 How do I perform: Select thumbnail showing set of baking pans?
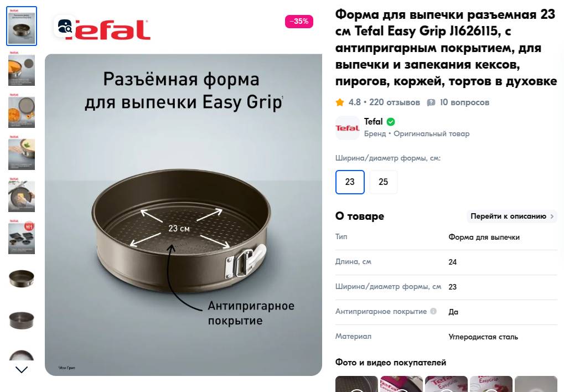click(x=22, y=237)
